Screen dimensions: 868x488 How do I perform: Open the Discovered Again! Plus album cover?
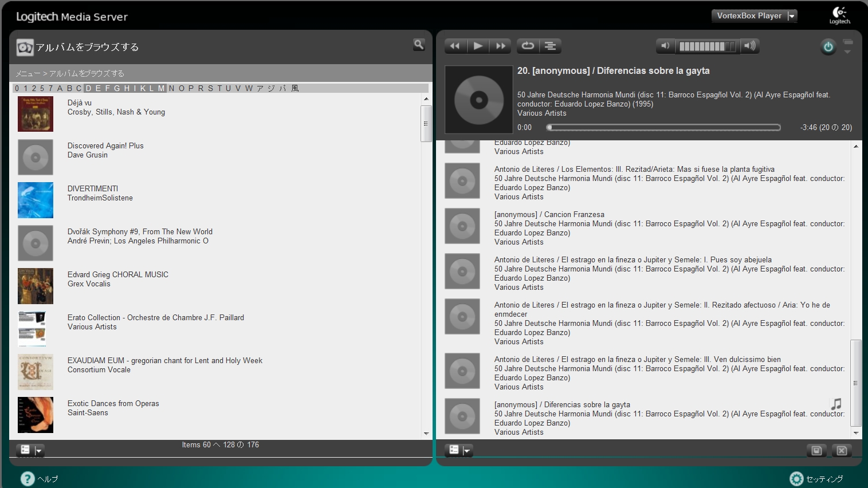(36, 157)
